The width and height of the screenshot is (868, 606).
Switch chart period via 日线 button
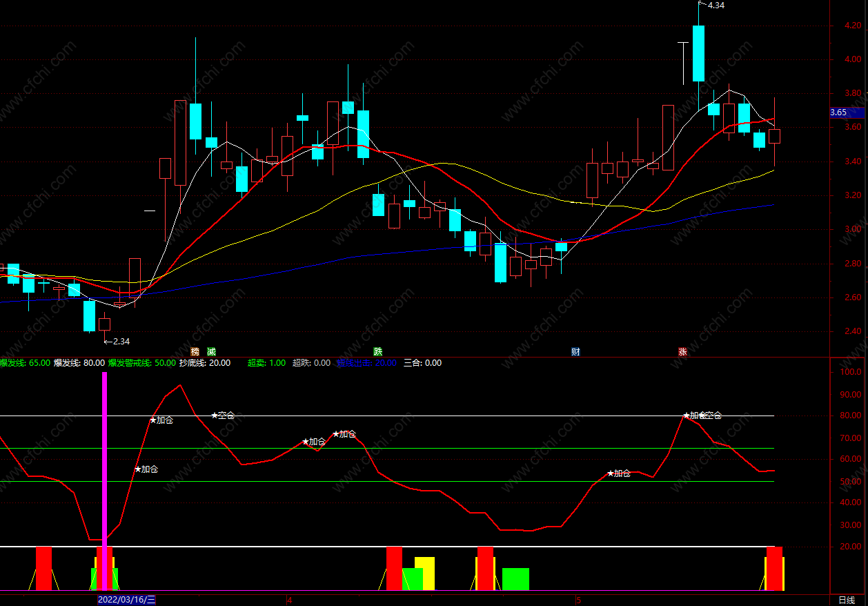(x=847, y=600)
